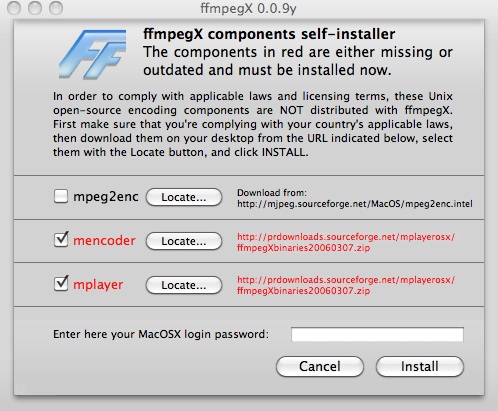Zoom the ffmpegX window via third button

(x=56, y=8)
